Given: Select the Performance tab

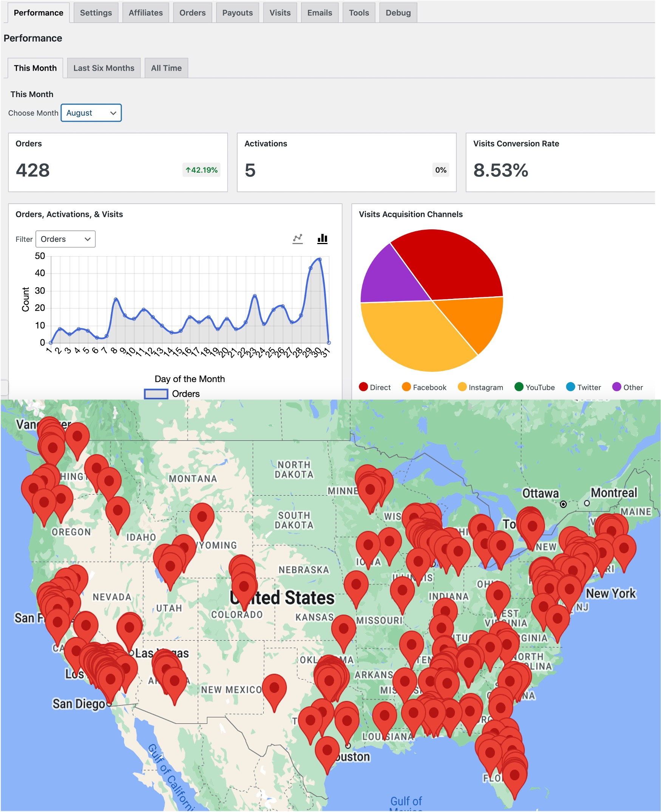Looking at the screenshot, I should [x=39, y=12].
